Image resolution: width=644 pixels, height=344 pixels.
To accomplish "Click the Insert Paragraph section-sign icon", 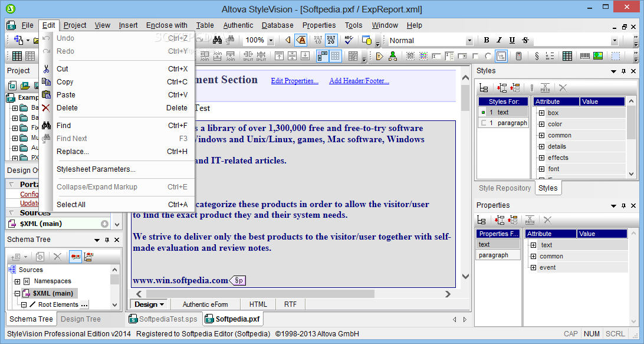I will pyautogui.click(x=537, y=56).
